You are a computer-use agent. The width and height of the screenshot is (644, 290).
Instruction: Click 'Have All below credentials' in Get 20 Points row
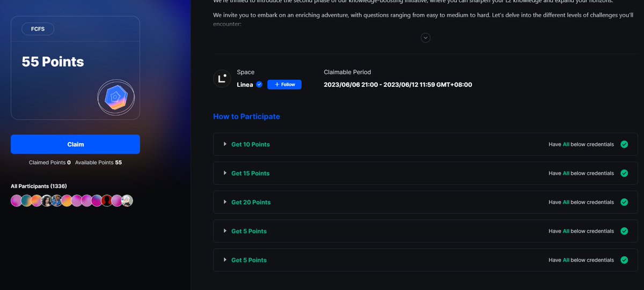click(x=581, y=202)
